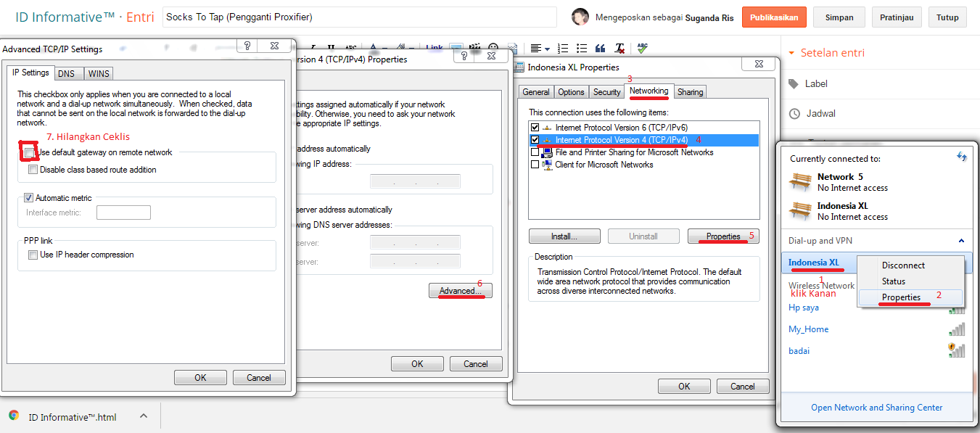980x433 pixels.
Task: Run the spell check ABC icon
Action: (x=642, y=48)
